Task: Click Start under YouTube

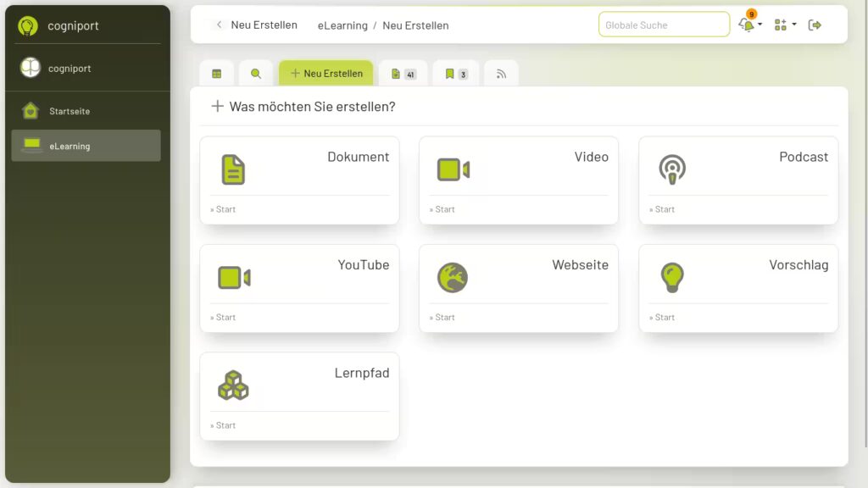Action: pos(223,317)
